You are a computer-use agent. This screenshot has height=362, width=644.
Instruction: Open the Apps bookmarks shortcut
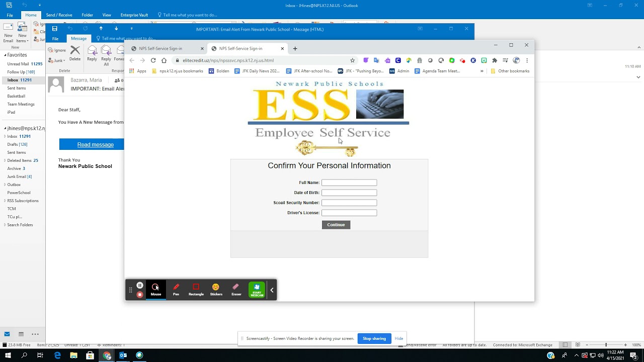(138, 71)
